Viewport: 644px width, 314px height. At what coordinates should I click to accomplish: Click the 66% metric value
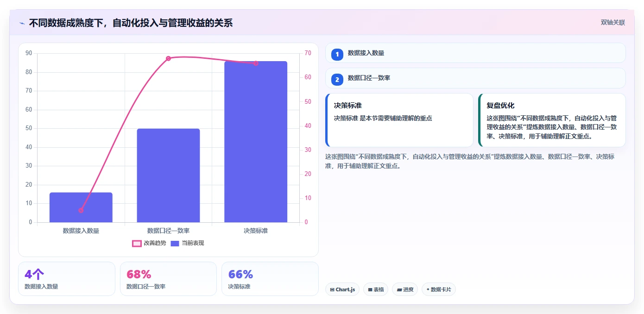[240, 274]
